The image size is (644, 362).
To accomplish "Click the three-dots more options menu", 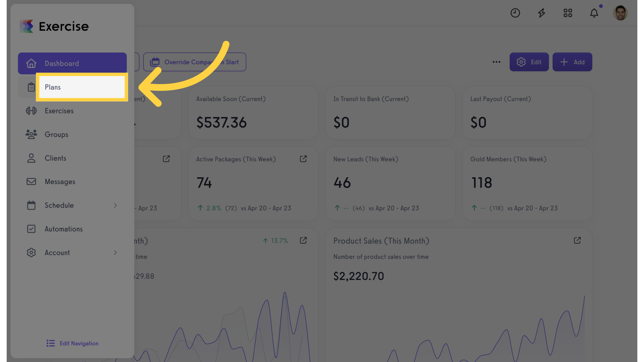I will (x=496, y=62).
